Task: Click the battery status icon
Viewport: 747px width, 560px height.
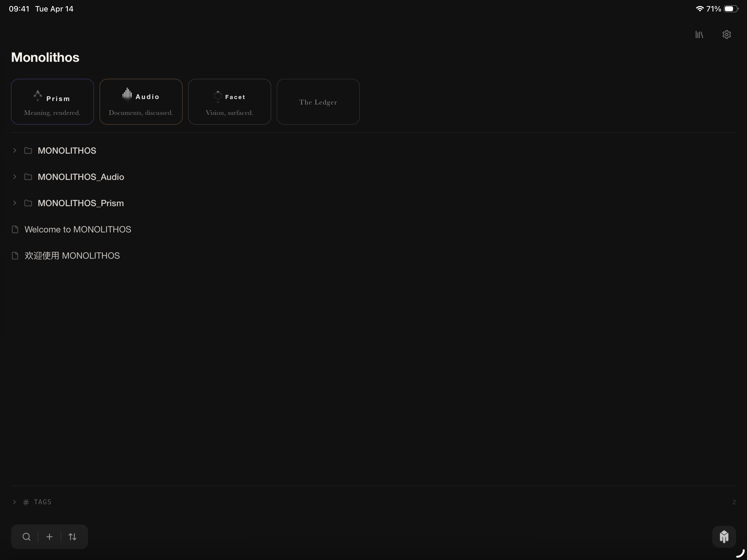Action: pos(731,9)
